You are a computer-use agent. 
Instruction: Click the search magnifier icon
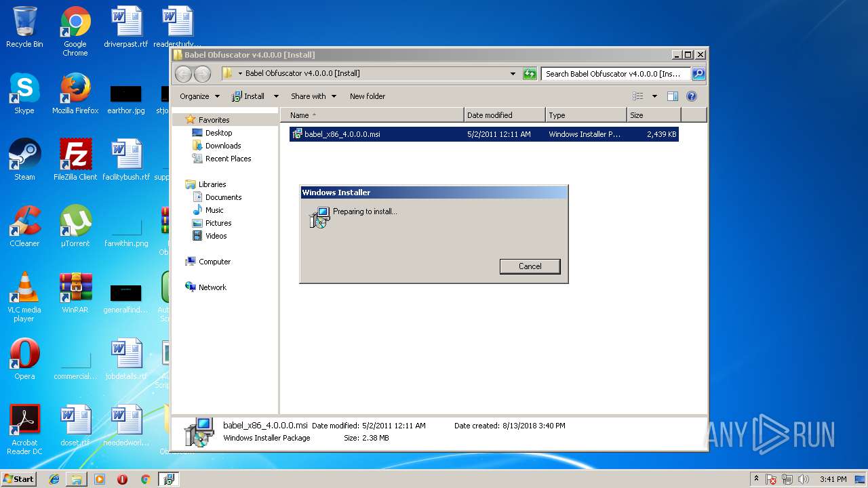click(698, 74)
